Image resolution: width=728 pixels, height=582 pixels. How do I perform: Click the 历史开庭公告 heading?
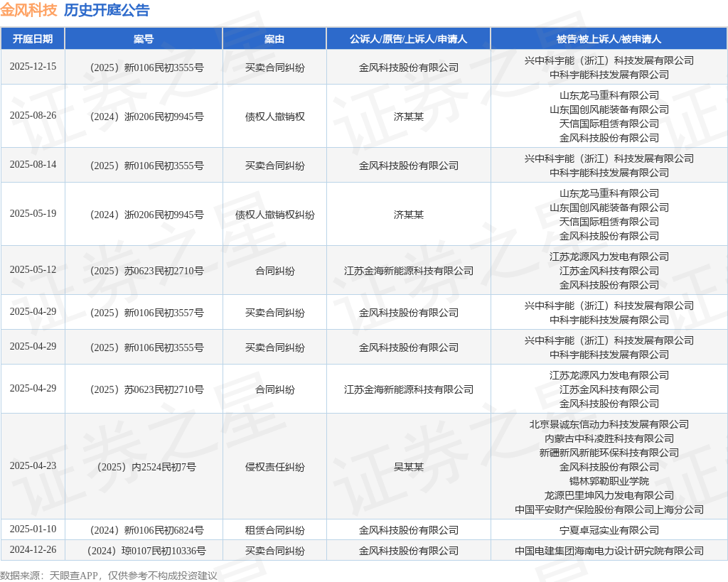pyautogui.click(x=107, y=10)
